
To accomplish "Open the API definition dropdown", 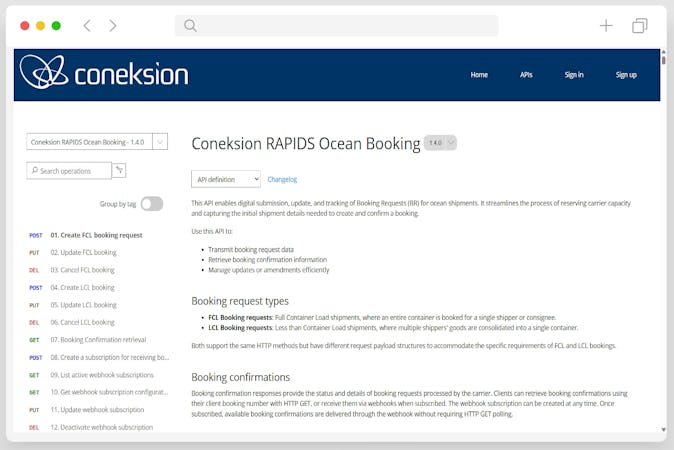I will point(226,179).
